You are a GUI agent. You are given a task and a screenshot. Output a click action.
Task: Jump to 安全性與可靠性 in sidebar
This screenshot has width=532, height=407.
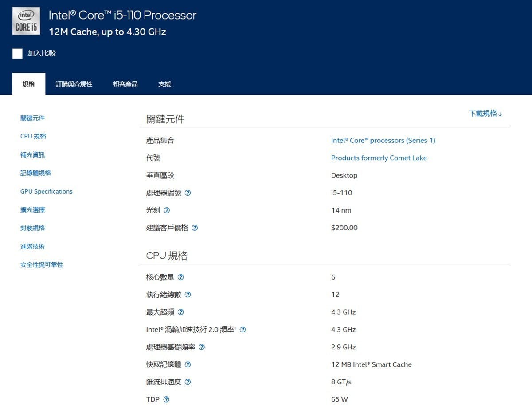pos(42,265)
